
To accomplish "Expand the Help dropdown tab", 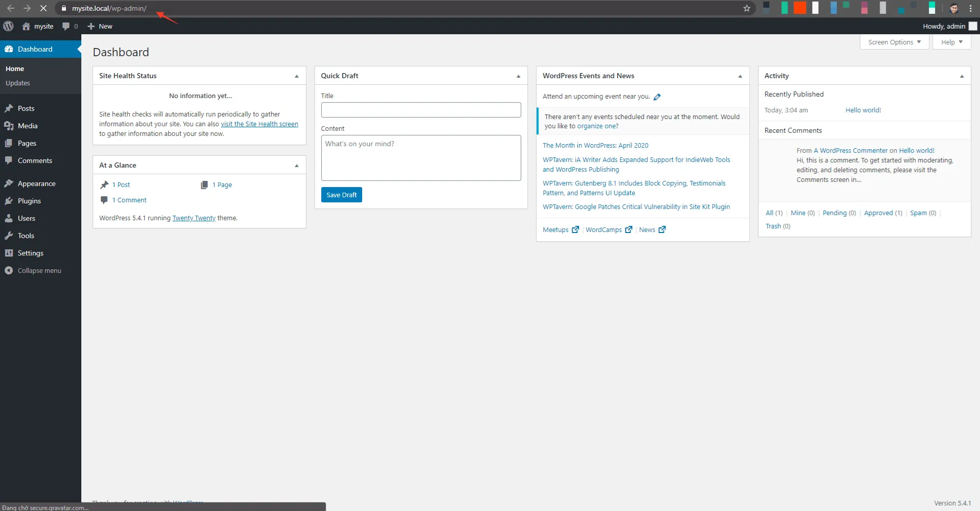I will coord(952,42).
